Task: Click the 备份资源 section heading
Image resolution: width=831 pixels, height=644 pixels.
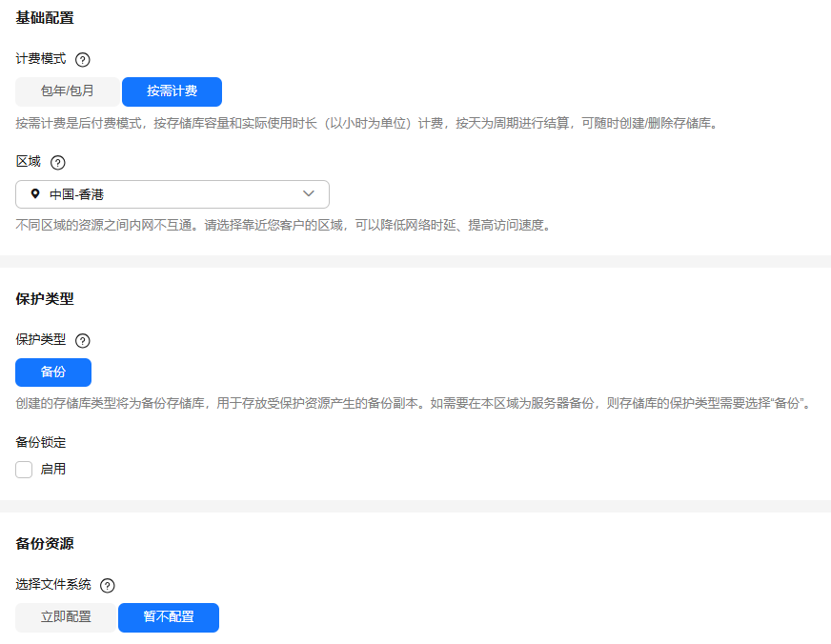Action: coord(45,543)
